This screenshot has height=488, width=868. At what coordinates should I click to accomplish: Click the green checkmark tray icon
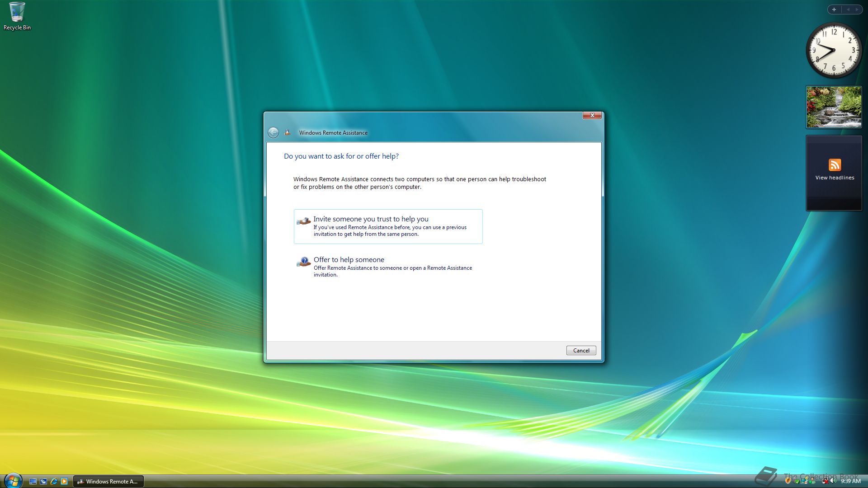tap(797, 482)
